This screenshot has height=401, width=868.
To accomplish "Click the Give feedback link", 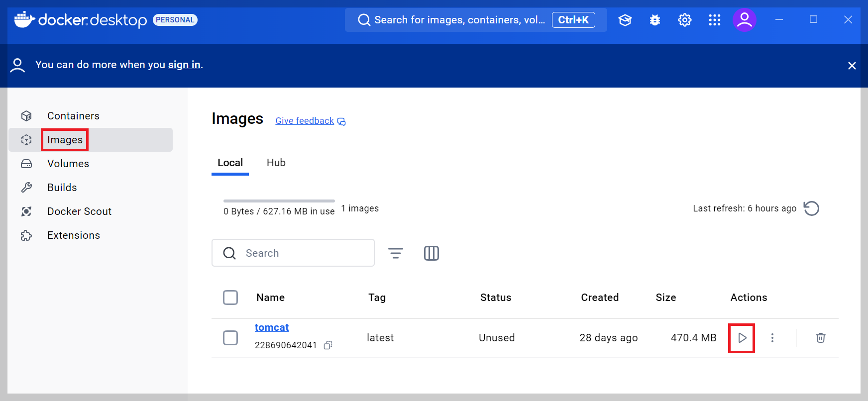I will pos(305,121).
